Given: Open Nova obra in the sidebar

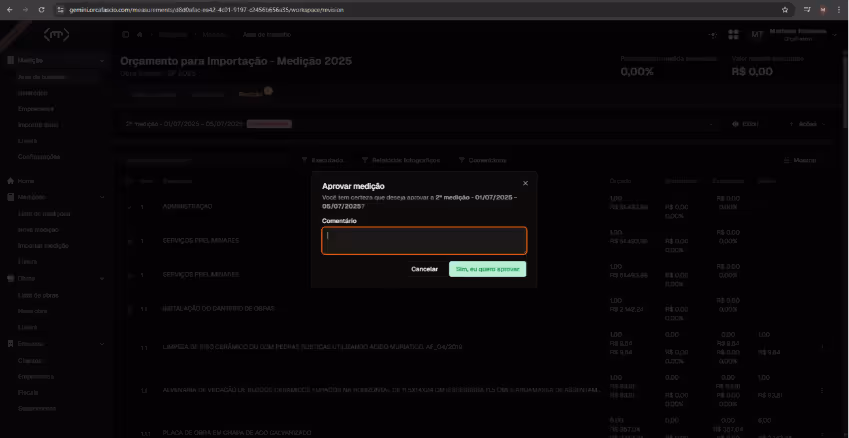Looking at the screenshot, I should (32, 311).
